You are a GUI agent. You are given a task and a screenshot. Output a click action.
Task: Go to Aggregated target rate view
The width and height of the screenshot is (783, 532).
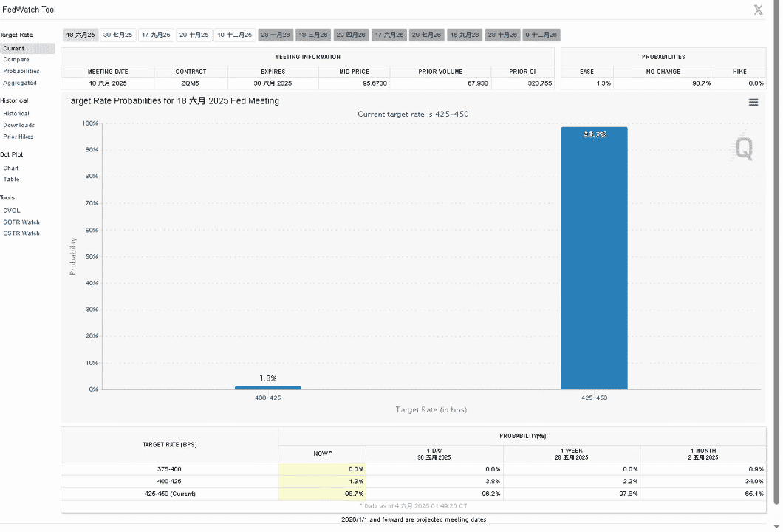click(x=20, y=83)
